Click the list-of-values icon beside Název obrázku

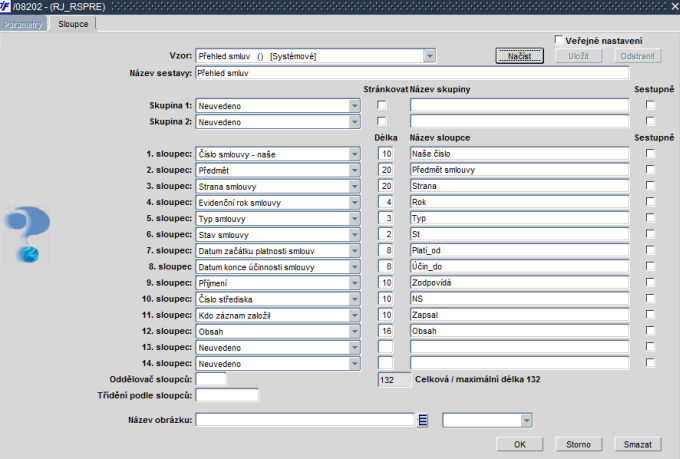click(x=423, y=420)
